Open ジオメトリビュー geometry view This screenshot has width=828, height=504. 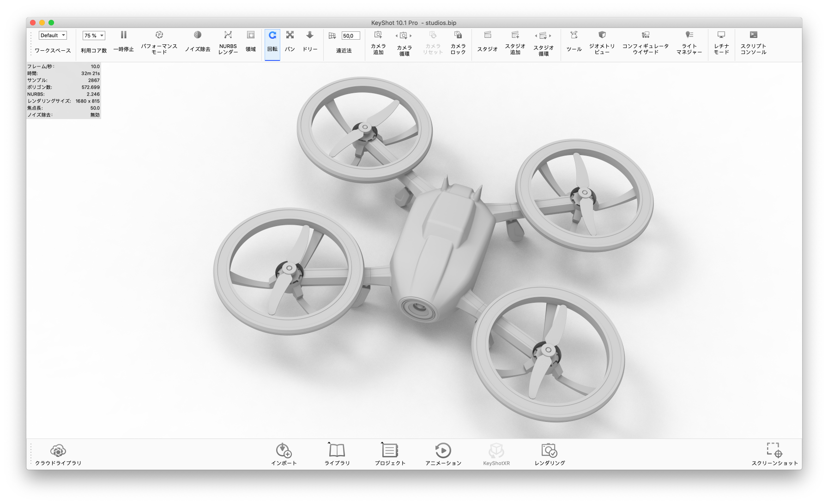click(602, 42)
